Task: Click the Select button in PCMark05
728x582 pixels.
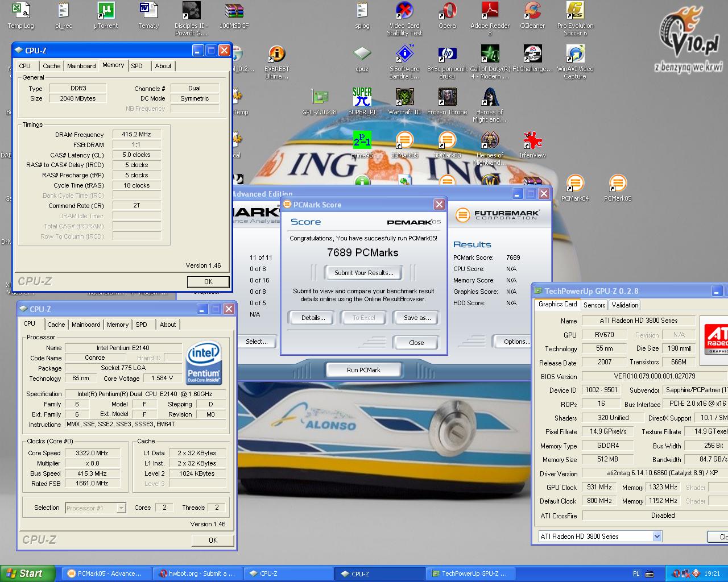Action: point(257,342)
